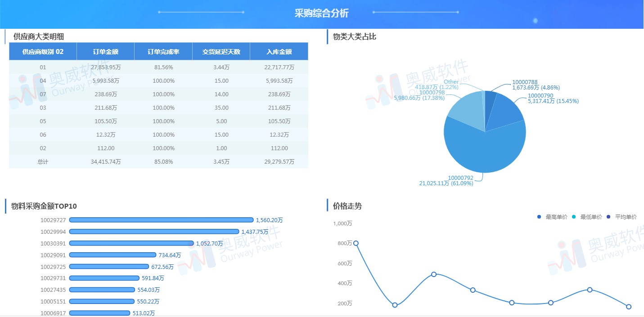Click the 1,560.20万 bar value label
644x317 pixels.
click(269, 220)
